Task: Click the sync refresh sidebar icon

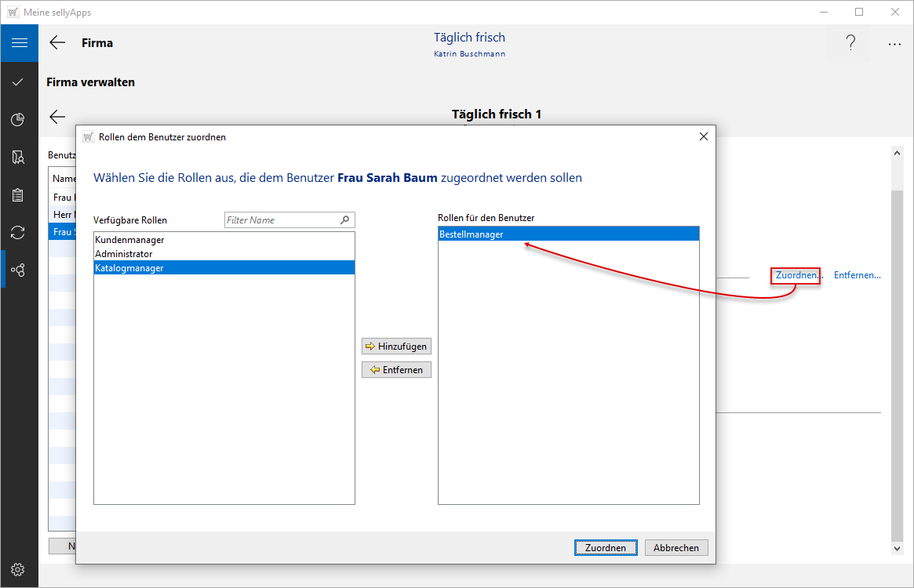Action: tap(19, 232)
